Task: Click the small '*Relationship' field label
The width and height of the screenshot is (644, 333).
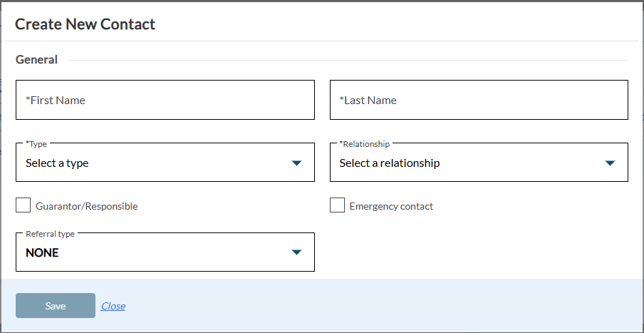Action: [x=365, y=144]
